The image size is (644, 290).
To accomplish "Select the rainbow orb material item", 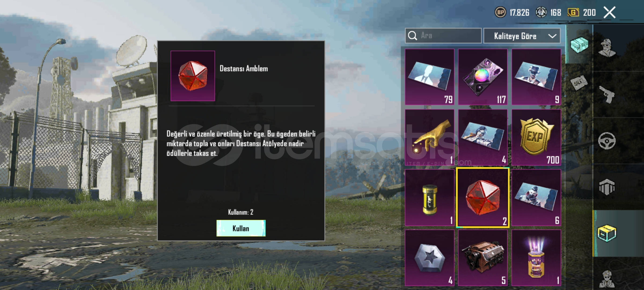I will (x=483, y=77).
